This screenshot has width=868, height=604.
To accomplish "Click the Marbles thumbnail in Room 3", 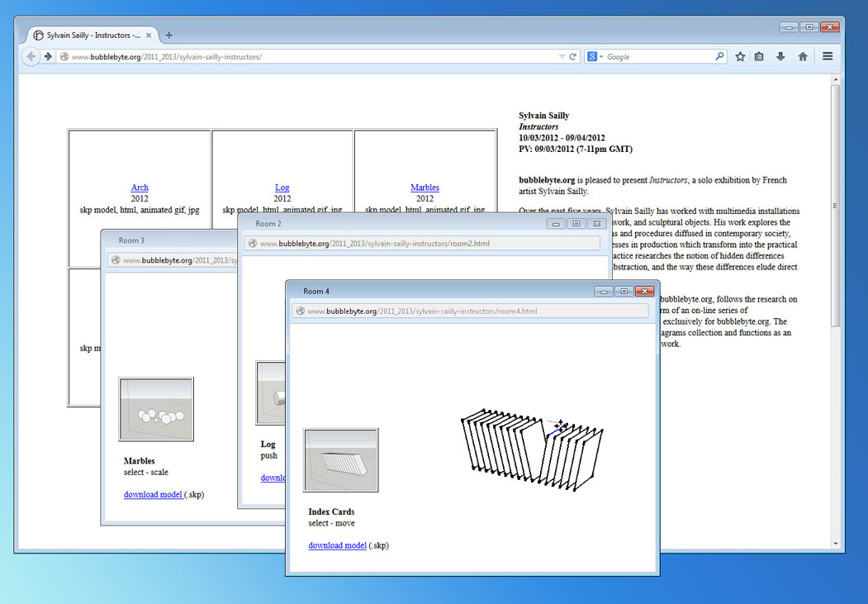I will point(156,409).
